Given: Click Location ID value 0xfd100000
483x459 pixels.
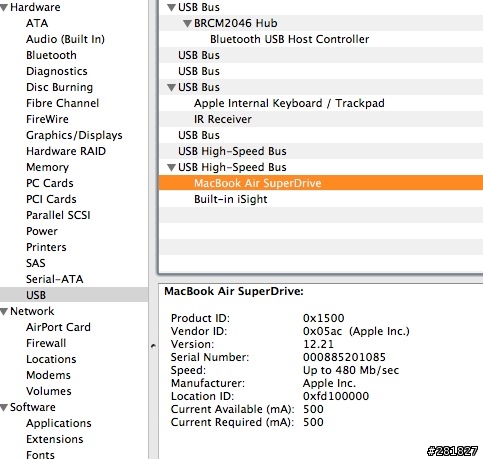Looking at the screenshot, I should tap(336, 396).
